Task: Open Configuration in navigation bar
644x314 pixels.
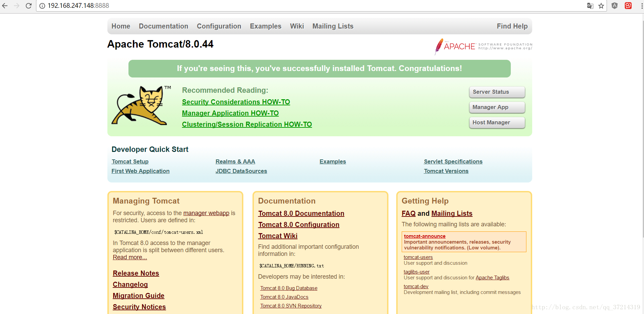Action: point(219,26)
